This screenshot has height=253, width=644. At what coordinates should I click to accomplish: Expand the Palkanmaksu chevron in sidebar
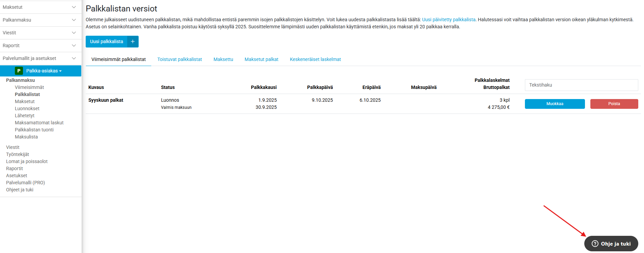tap(74, 20)
